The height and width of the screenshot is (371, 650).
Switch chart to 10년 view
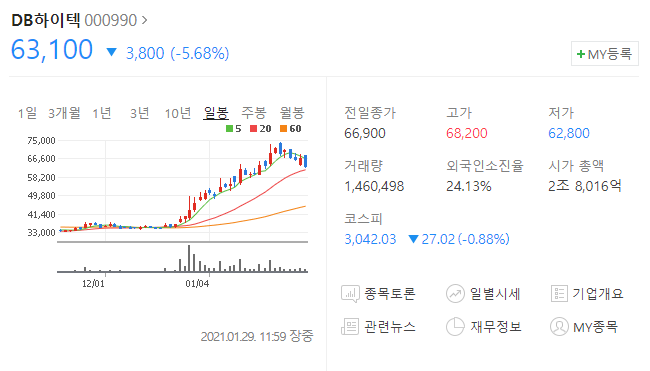point(178,113)
